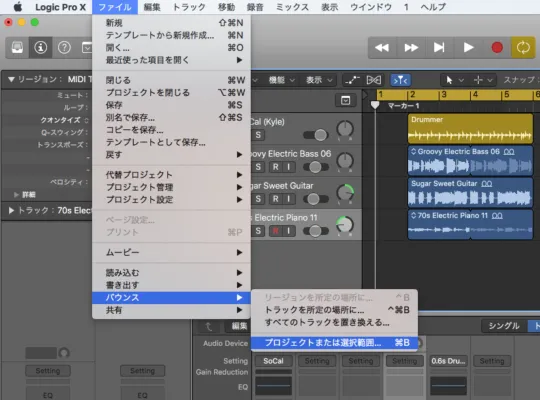Open the 表示 dropdown in tracks area
The image size is (540, 400).
click(x=319, y=80)
